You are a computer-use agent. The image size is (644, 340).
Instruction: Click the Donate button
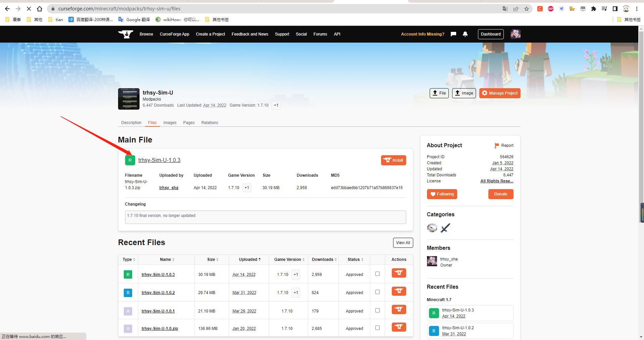501,194
